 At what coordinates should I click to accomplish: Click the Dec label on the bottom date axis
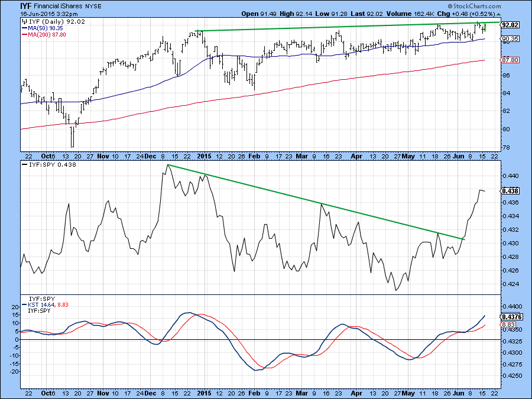coord(150,393)
